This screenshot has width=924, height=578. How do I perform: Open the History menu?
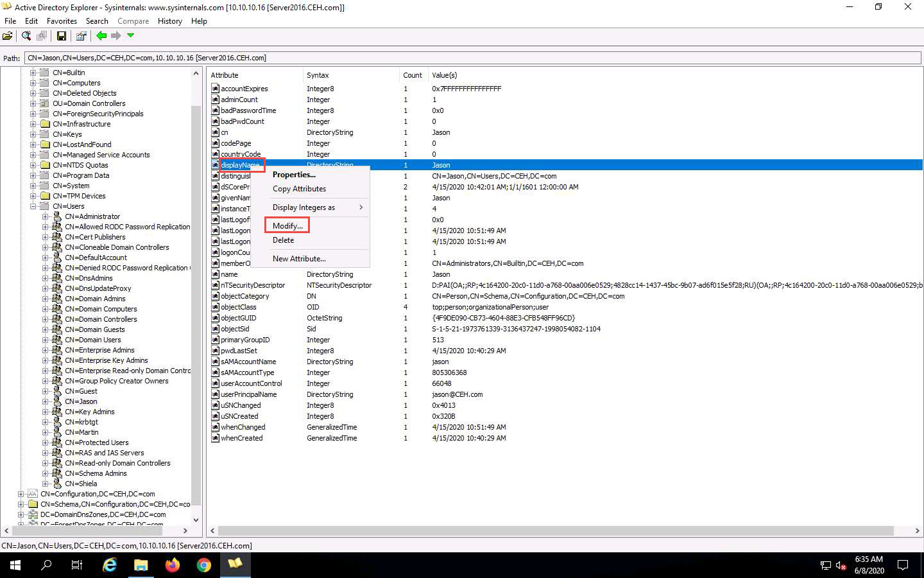(x=169, y=21)
